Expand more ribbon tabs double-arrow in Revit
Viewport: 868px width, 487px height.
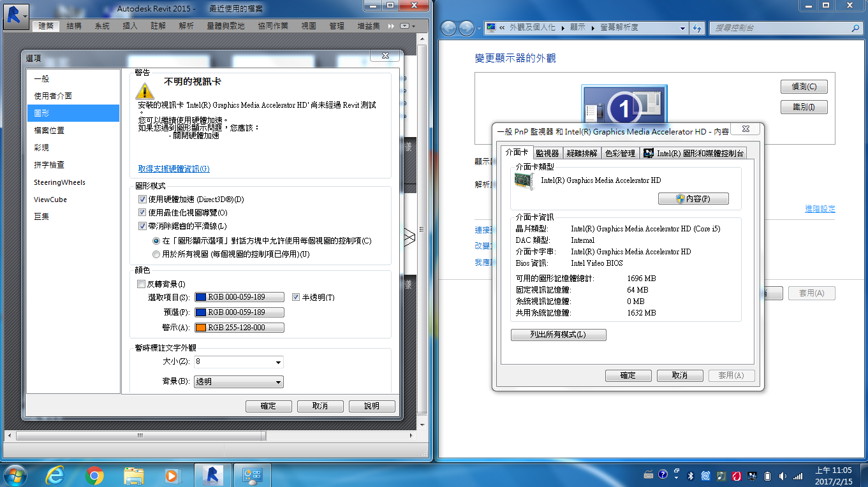(x=392, y=26)
